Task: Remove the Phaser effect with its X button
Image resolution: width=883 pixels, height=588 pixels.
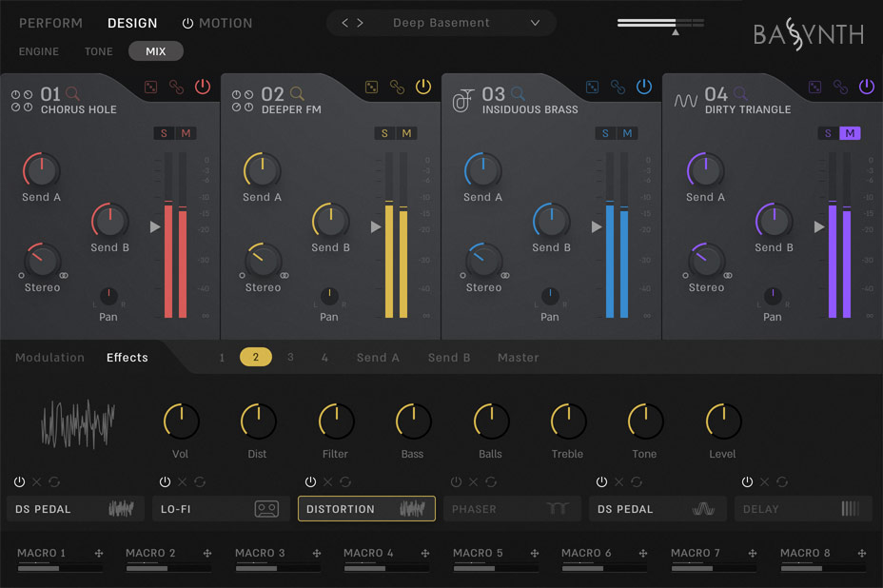Action: tap(473, 481)
